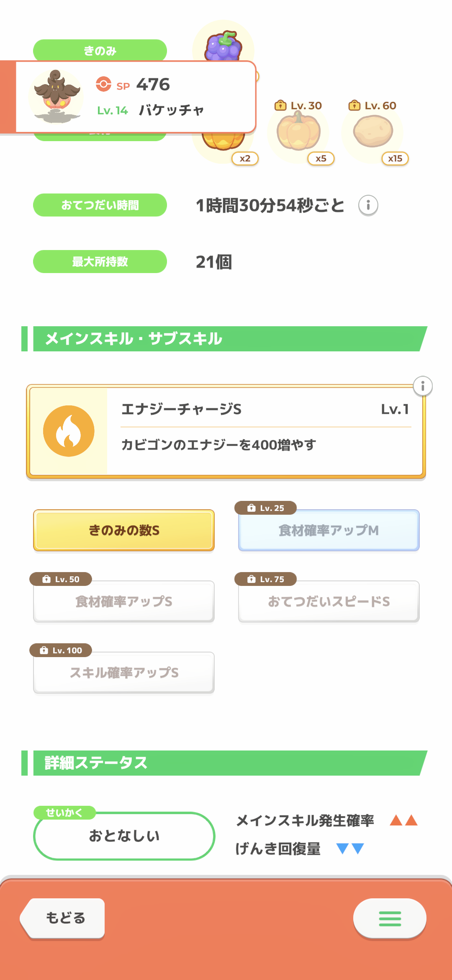Tap locked 食材確率アップM sub skill
Viewport: 452px width, 980px height.
click(329, 530)
